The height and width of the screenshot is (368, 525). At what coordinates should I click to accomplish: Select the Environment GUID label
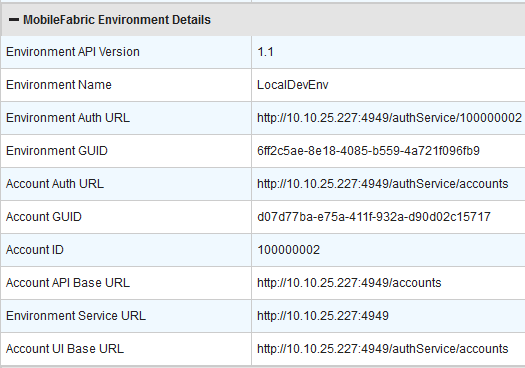pyautogui.click(x=57, y=151)
